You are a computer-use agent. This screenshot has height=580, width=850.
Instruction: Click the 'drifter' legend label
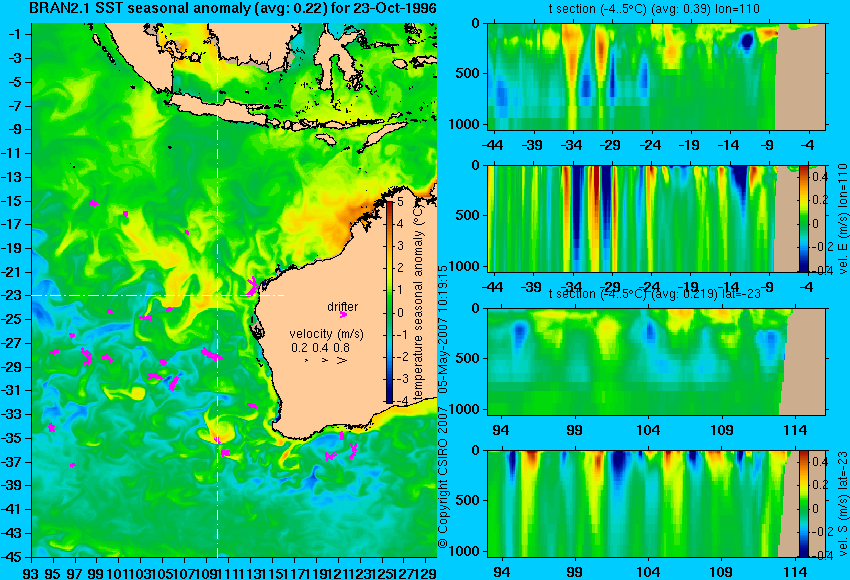[343, 307]
